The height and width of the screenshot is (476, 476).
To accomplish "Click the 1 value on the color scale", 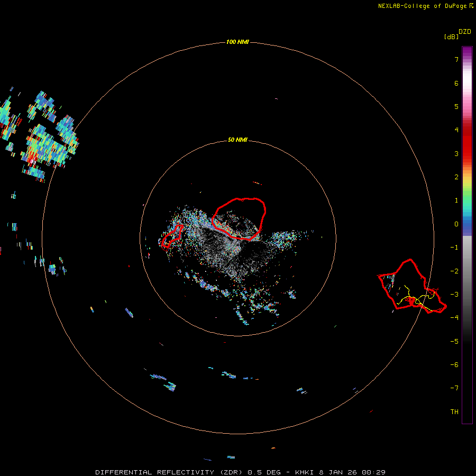I will (456, 200).
